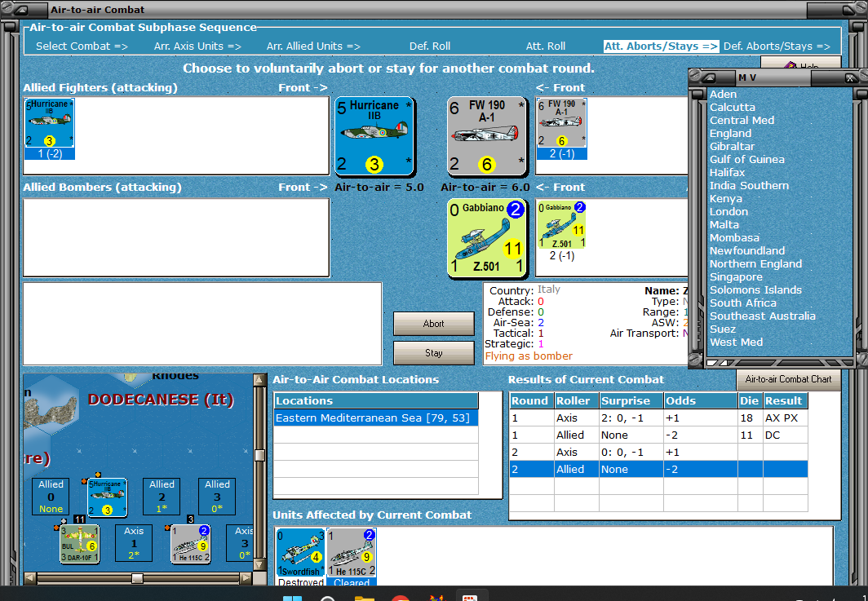Image resolution: width=868 pixels, height=601 pixels.
Task: Click He 115C cleared unit in affected units
Action: click(x=351, y=552)
